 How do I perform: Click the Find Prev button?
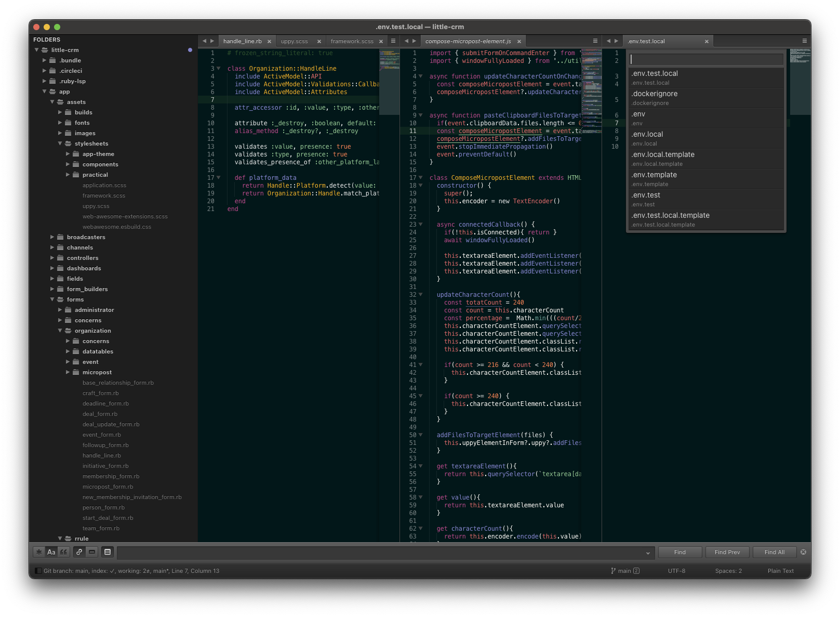[727, 552]
